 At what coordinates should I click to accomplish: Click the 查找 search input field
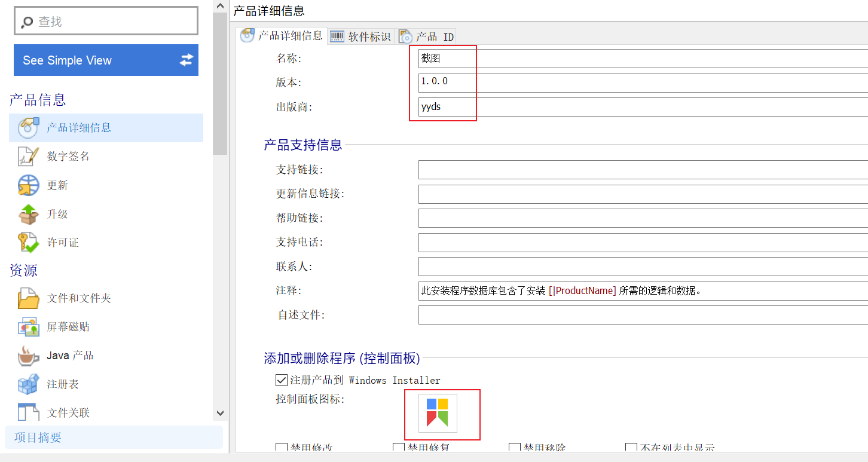tap(106, 21)
